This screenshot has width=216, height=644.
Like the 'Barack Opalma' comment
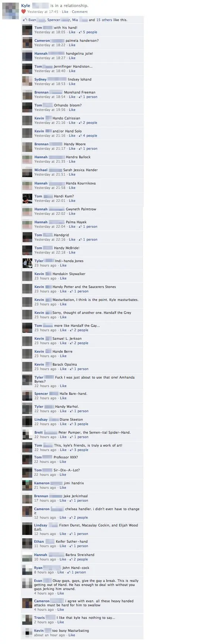[63, 369]
